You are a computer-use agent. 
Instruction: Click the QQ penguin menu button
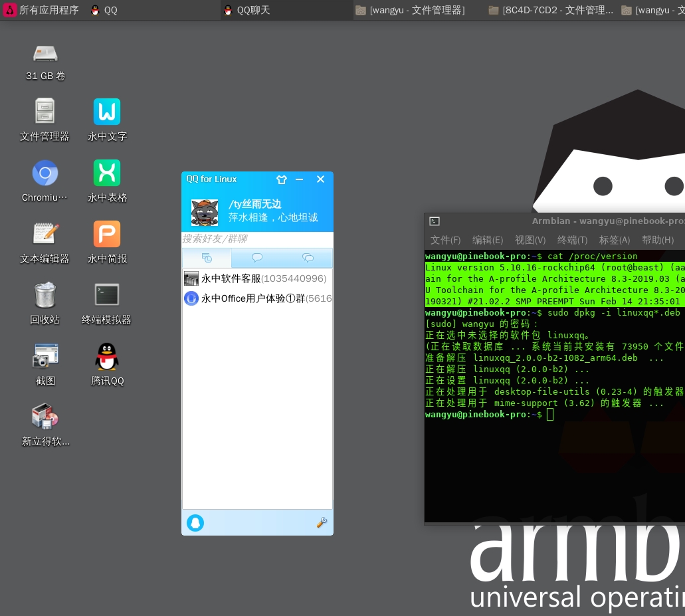point(195,523)
